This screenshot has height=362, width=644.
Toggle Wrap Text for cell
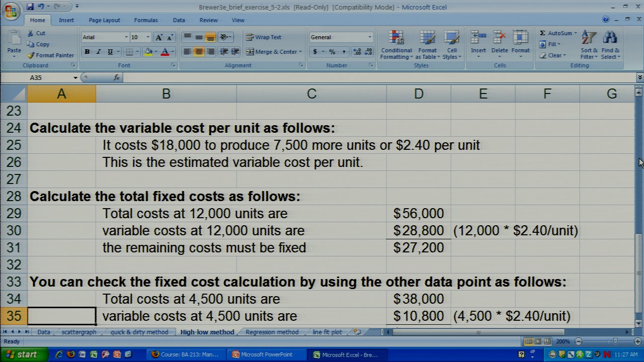tap(264, 37)
